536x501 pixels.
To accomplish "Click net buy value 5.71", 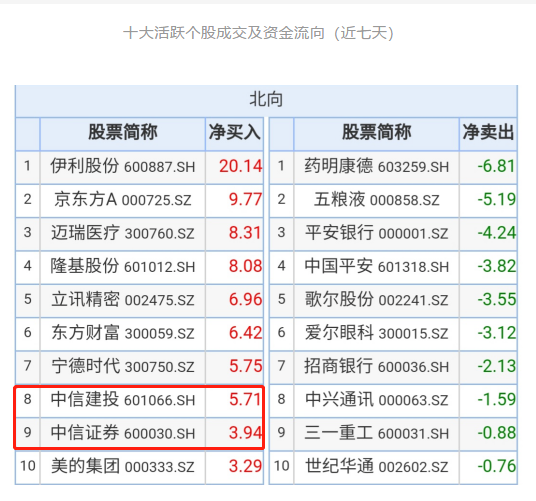I will tap(245, 400).
